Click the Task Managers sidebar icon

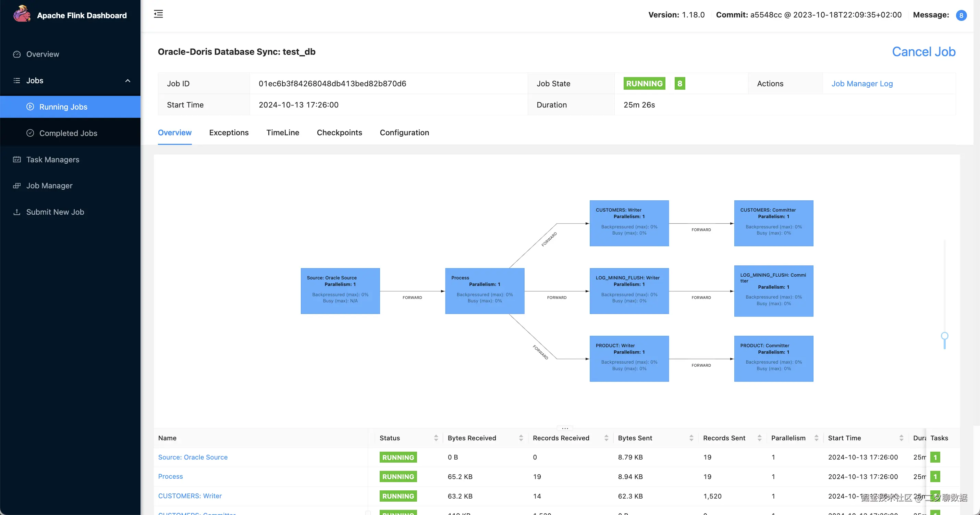(17, 160)
